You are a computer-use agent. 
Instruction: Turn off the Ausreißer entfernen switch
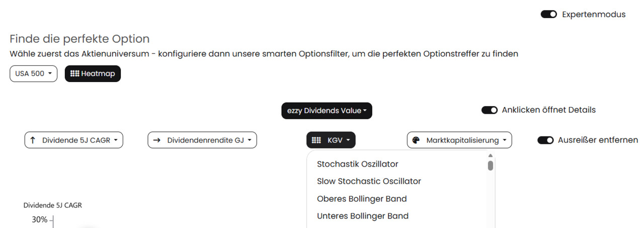tap(545, 140)
